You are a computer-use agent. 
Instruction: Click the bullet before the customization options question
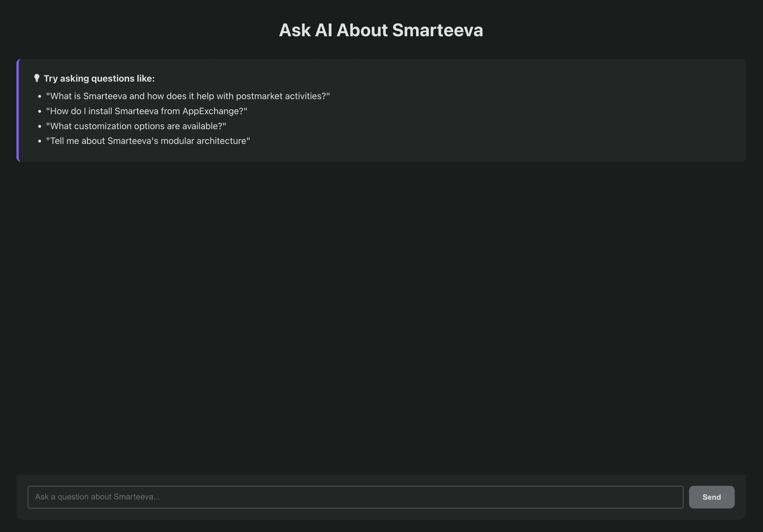tap(40, 126)
